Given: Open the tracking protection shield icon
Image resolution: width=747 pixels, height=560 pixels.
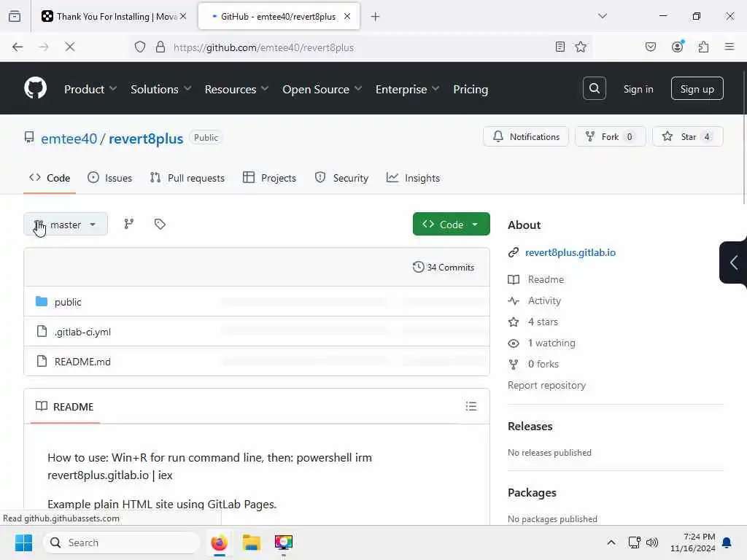Looking at the screenshot, I should point(139,47).
